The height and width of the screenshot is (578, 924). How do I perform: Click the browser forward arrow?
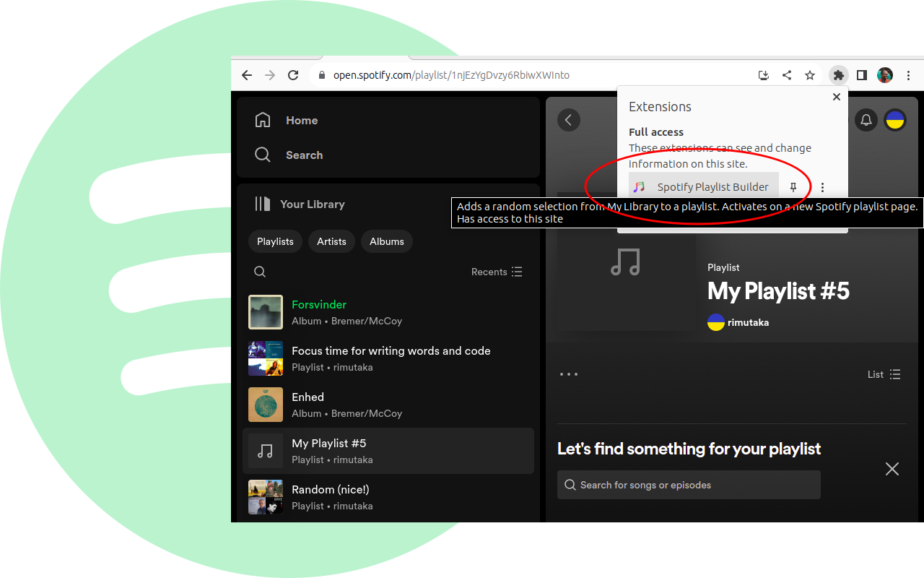click(270, 75)
